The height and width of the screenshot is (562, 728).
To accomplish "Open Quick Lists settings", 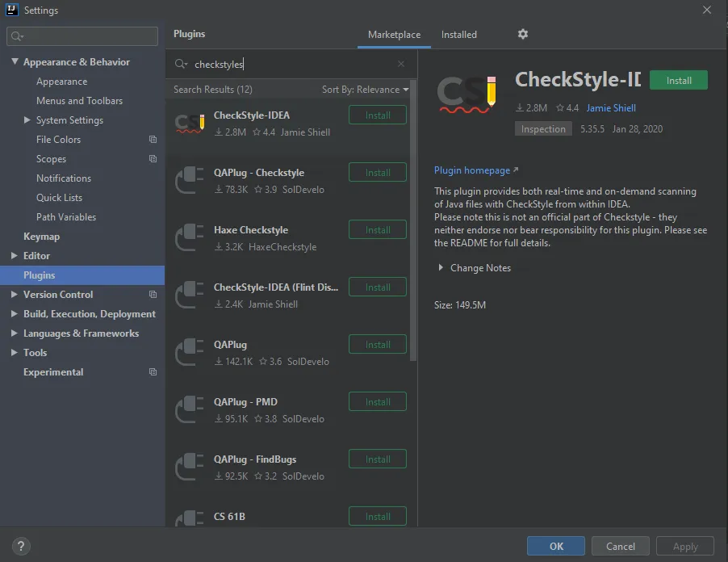I will point(59,198).
